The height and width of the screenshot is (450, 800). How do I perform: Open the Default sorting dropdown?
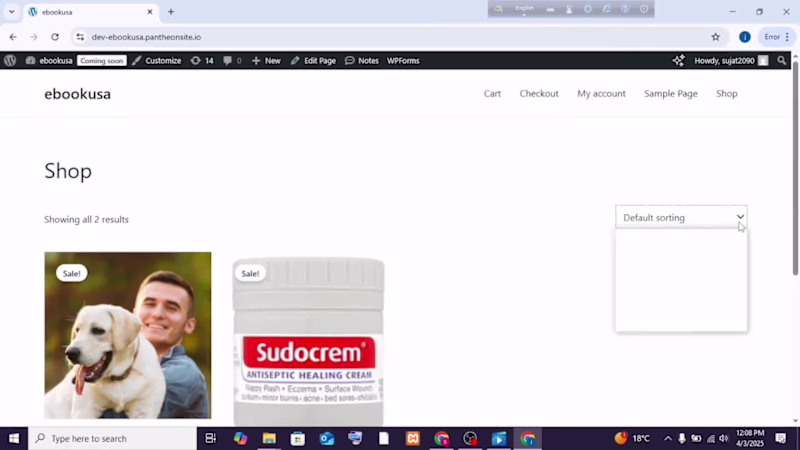click(x=681, y=217)
